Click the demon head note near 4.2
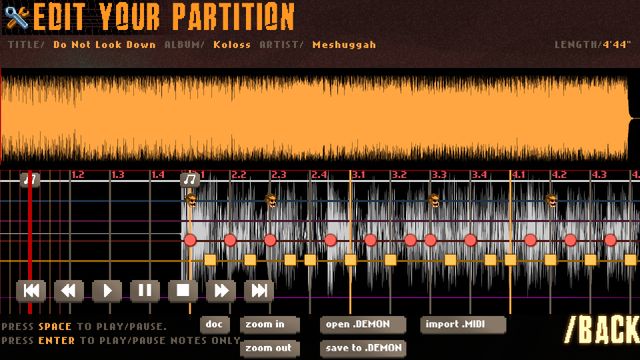Screen dimensions: 640x360 pos(551,200)
